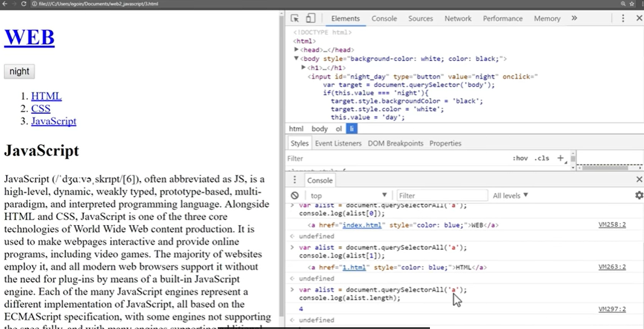
Task: Open the VM258:2 source link
Action: pos(612,224)
